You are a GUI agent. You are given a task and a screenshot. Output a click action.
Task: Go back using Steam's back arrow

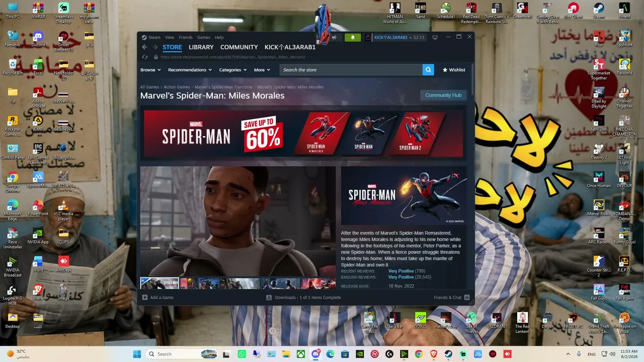(144, 47)
